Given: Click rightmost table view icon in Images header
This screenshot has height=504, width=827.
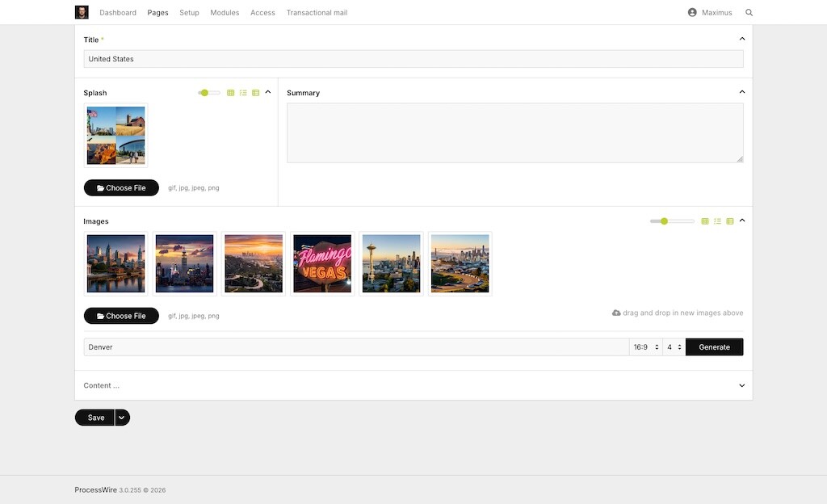Looking at the screenshot, I should 730,221.
